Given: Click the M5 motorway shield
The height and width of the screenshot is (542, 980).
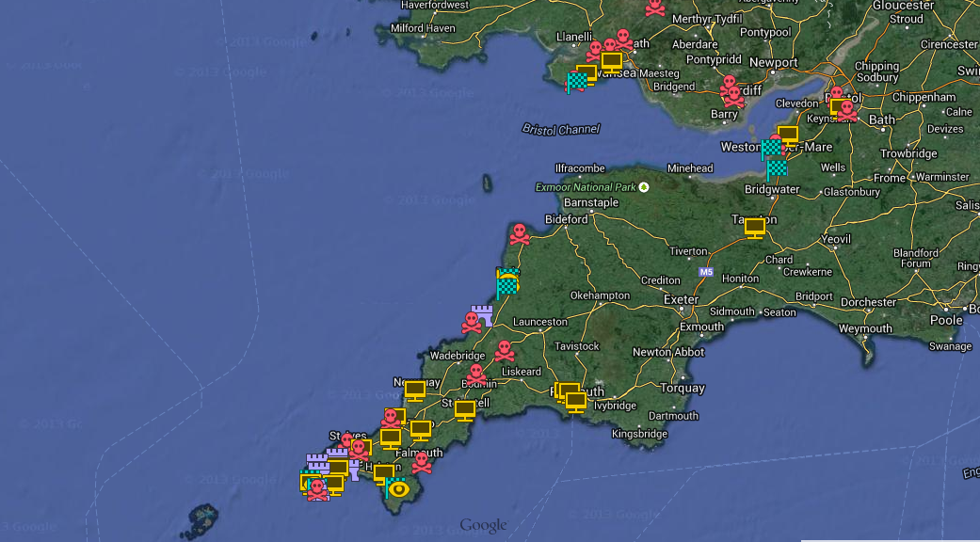Looking at the screenshot, I should tap(706, 272).
